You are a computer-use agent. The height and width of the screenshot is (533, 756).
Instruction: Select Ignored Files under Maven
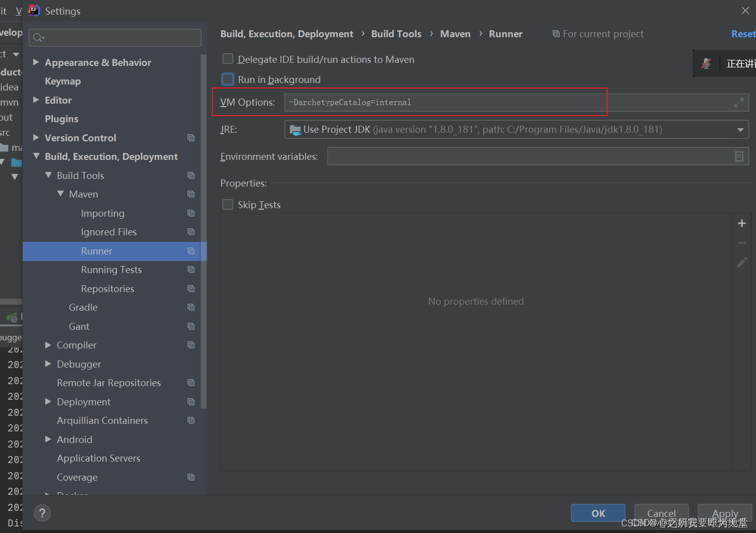109,232
